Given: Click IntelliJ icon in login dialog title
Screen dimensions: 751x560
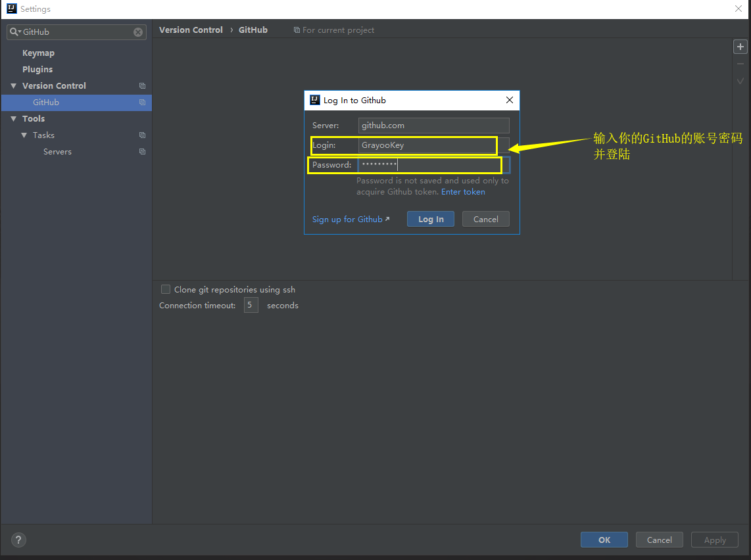Looking at the screenshot, I should point(315,100).
